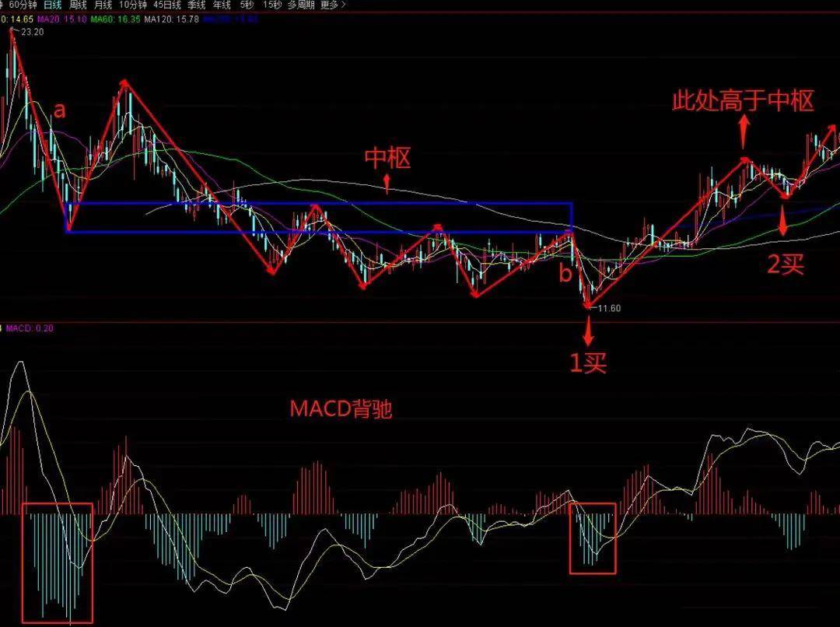Click the MA20: 15.10 indicator label
Image resolution: width=840 pixels, height=627 pixels.
61,19
